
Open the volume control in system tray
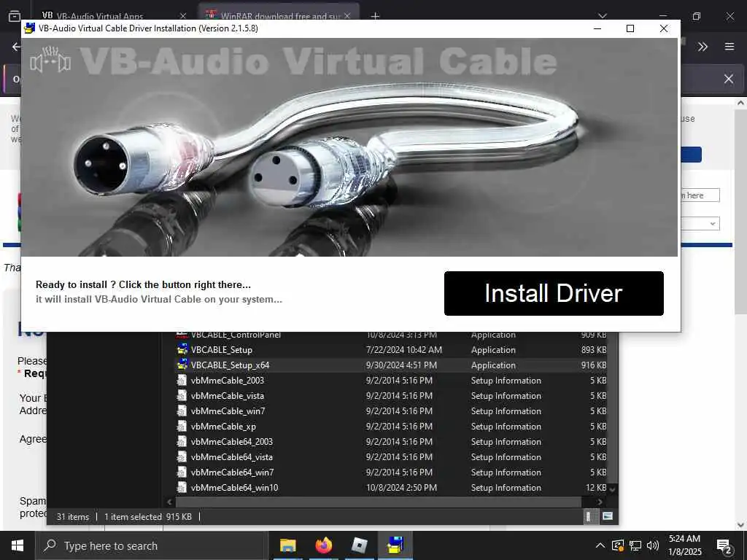click(653, 545)
